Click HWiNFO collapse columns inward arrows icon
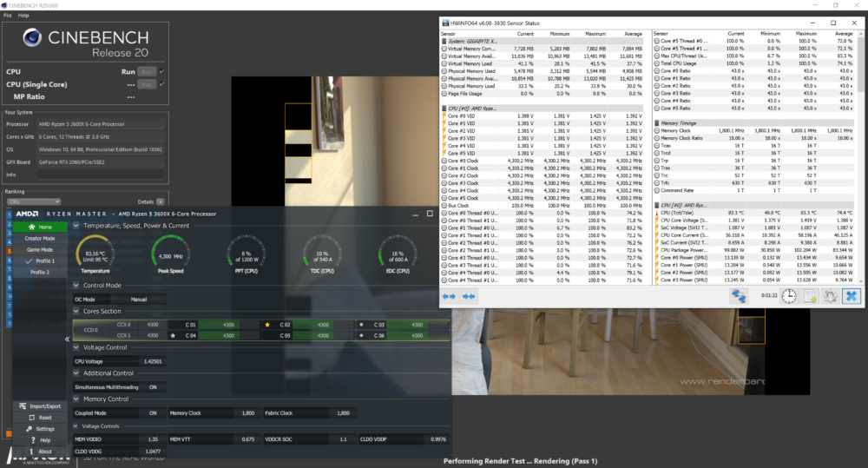868x468 pixels. point(469,296)
